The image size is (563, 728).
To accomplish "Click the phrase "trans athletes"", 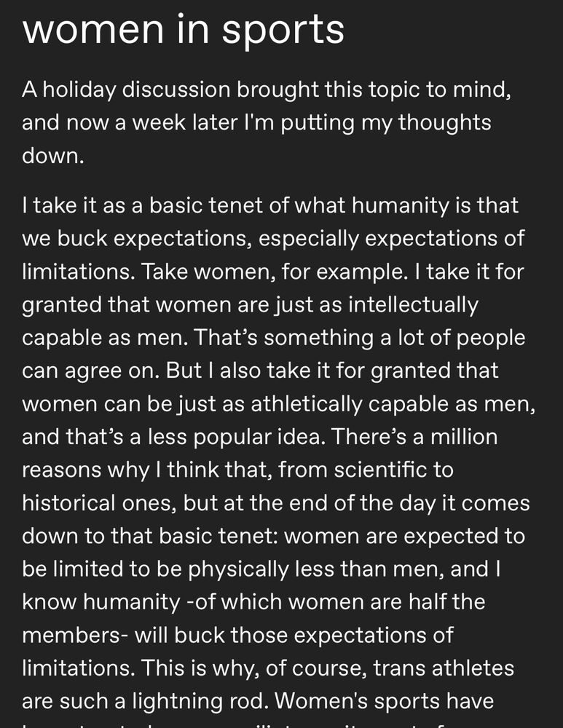I will click(444, 668).
